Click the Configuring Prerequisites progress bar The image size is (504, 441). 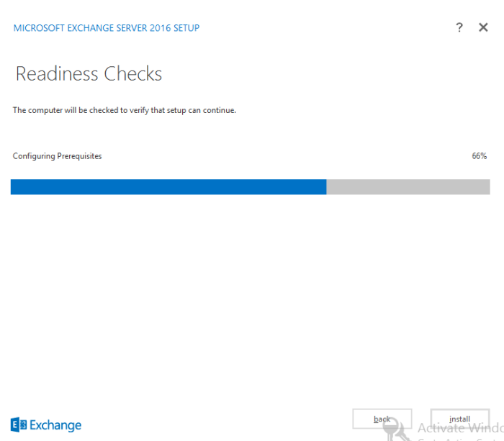(250, 187)
